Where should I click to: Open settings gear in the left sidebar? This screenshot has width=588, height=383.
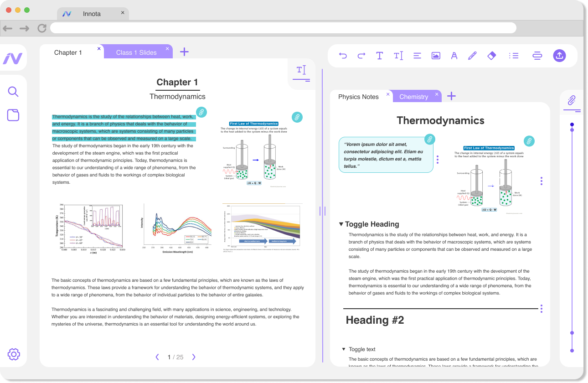click(x=14, y=354)
